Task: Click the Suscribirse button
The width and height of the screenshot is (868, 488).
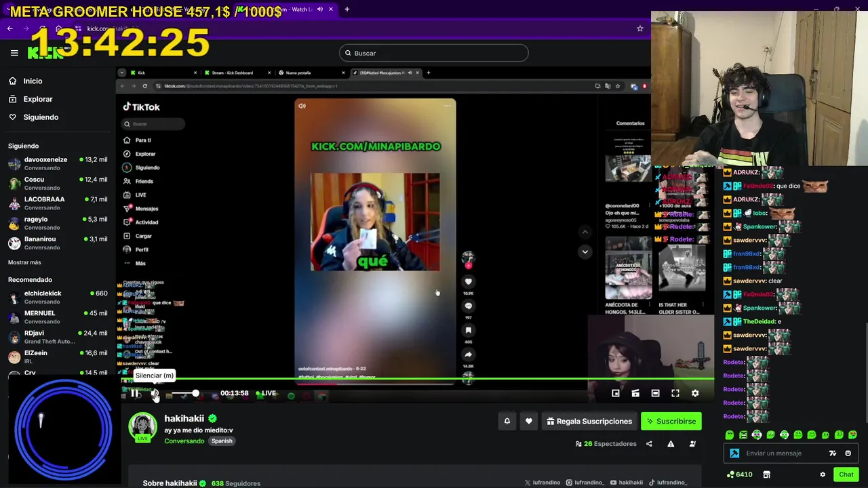Action: (671, 421)
